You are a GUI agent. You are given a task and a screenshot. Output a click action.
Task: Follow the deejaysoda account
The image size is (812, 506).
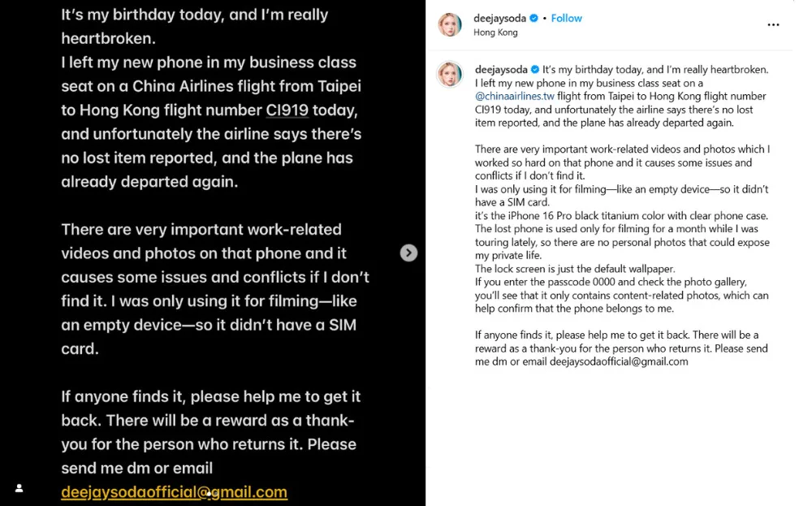tap(566, 18)
